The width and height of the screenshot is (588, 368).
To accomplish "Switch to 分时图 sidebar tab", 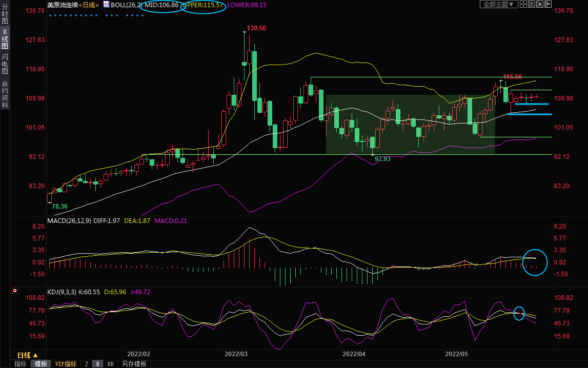I will click(5, 15).
